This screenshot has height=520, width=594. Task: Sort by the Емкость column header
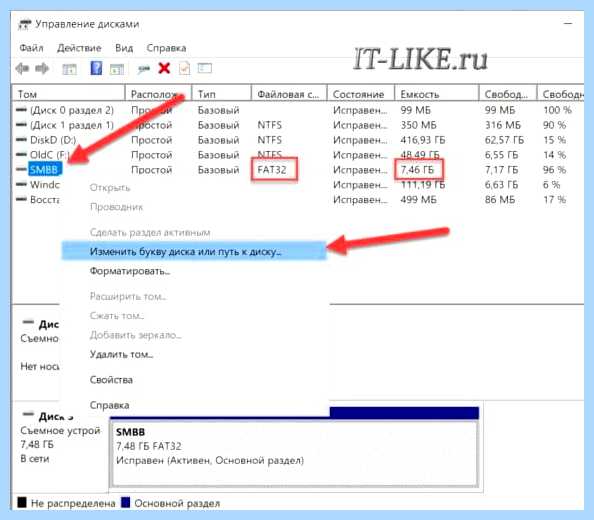click(437, 94)
